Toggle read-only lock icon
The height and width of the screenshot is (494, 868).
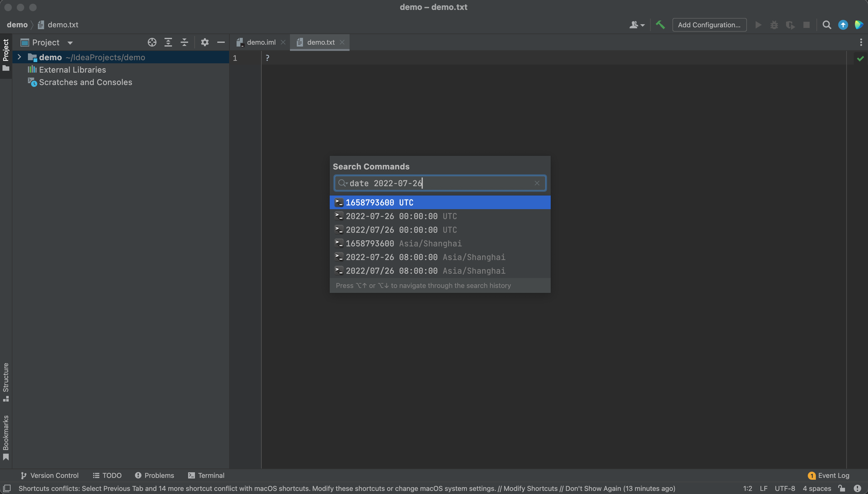[x=842, y=489]
